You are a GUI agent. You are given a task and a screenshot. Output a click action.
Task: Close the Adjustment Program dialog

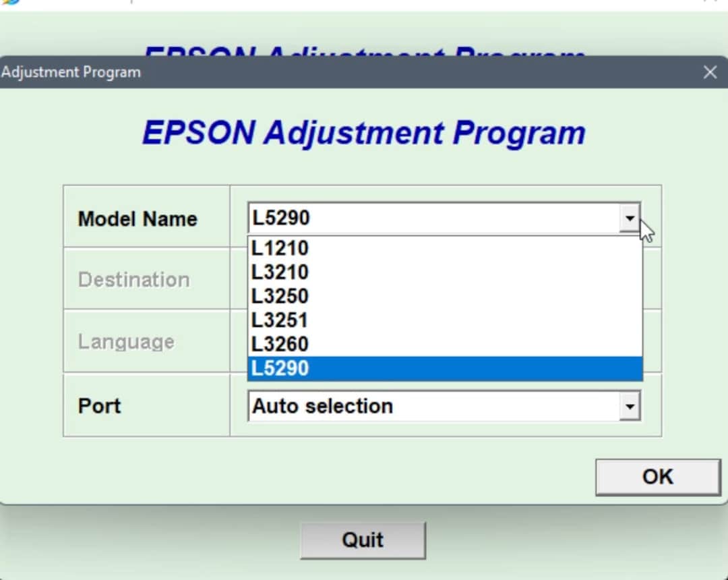pos(709,71)
